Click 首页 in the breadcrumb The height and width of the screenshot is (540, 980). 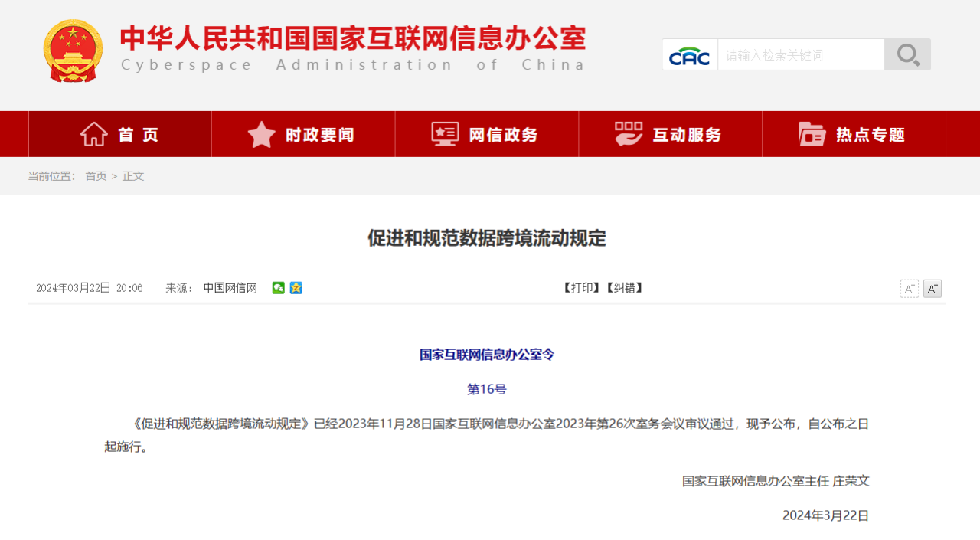pos(96,176)
